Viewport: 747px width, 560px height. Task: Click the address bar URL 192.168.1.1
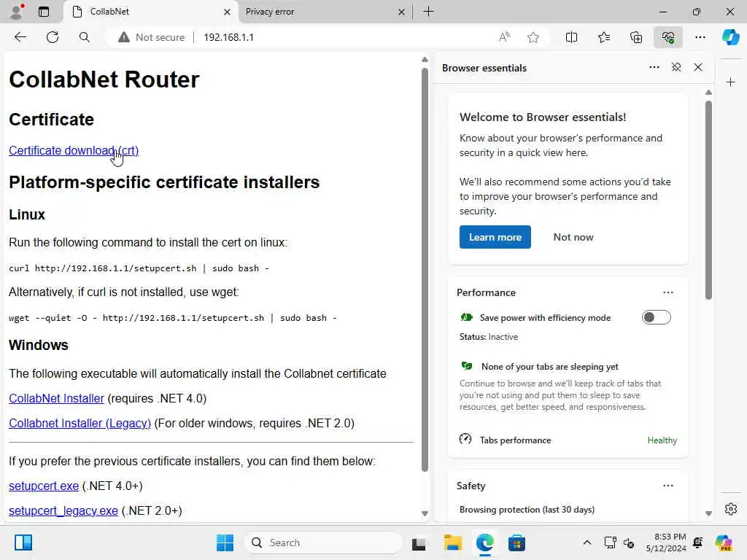228,37
